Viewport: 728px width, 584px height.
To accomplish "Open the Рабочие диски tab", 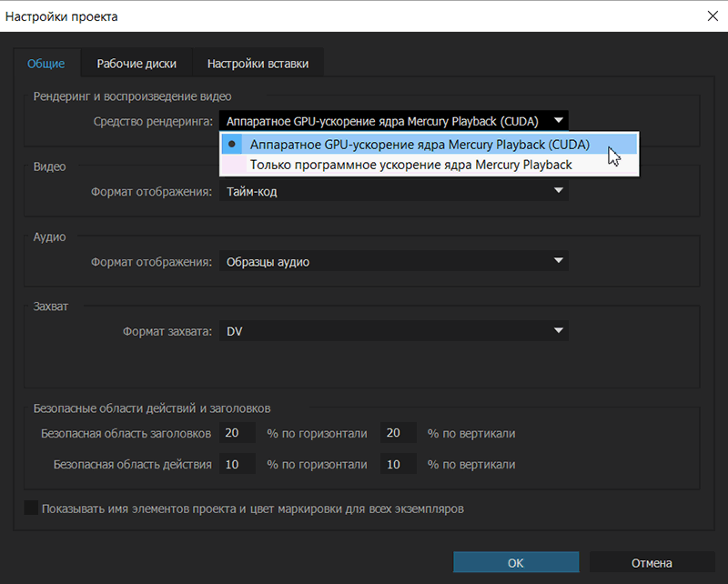I will [x=136, y=63].
